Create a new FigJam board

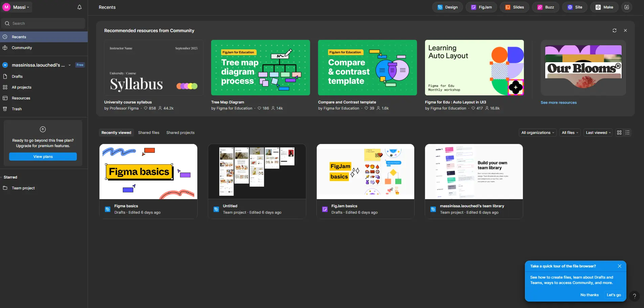[x=481, y=7]
